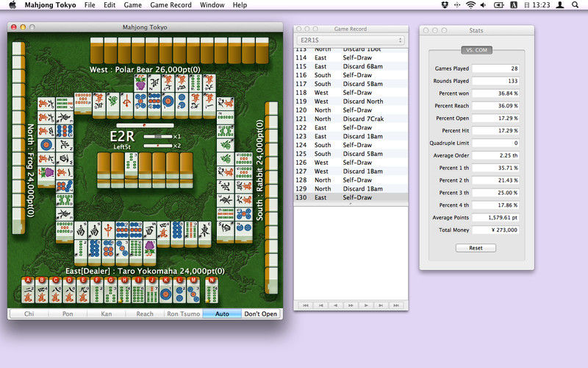Select hand tile I, the 6 Bam
The image size is (588, 368).
coord(138,291)
